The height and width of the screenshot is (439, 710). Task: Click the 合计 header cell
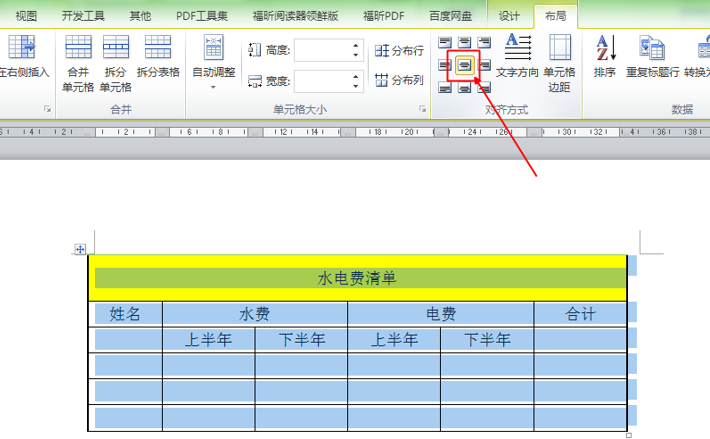(x=580, y=314)
